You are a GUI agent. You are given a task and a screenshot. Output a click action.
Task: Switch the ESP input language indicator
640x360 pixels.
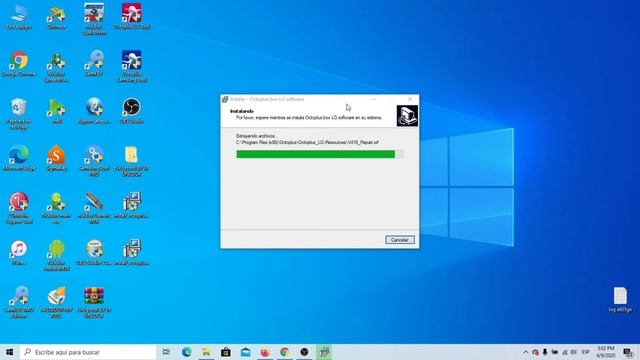586,352
